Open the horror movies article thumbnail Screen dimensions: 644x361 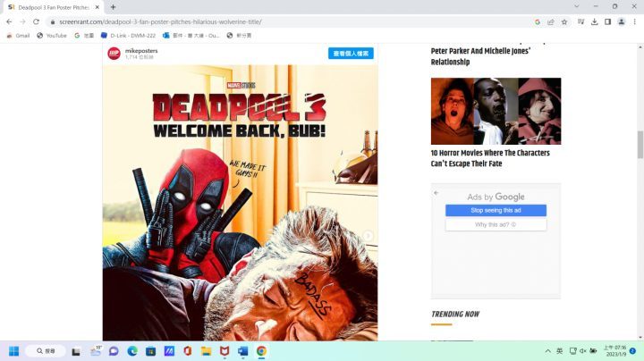pos(496,111)
